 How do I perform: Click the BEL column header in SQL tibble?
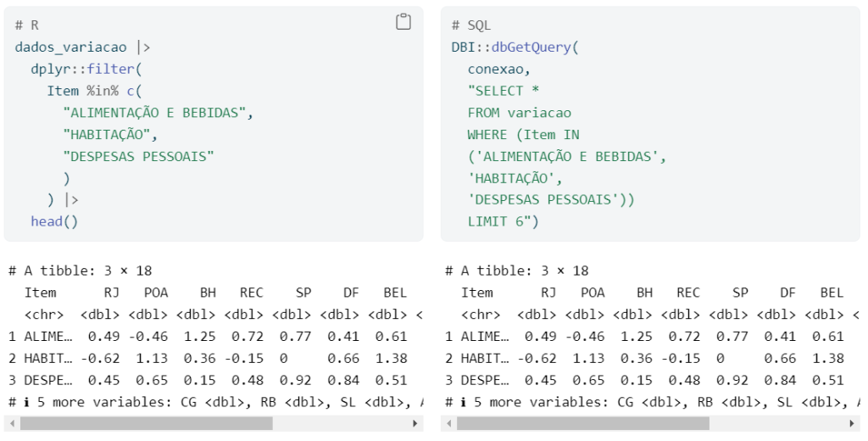click(x=832, y=293)
